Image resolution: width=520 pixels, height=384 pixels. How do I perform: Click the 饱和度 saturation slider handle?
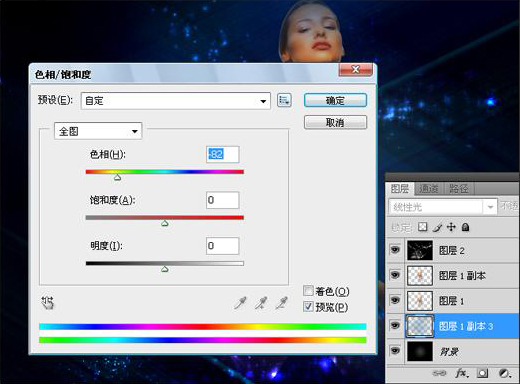tap(165, 223)
